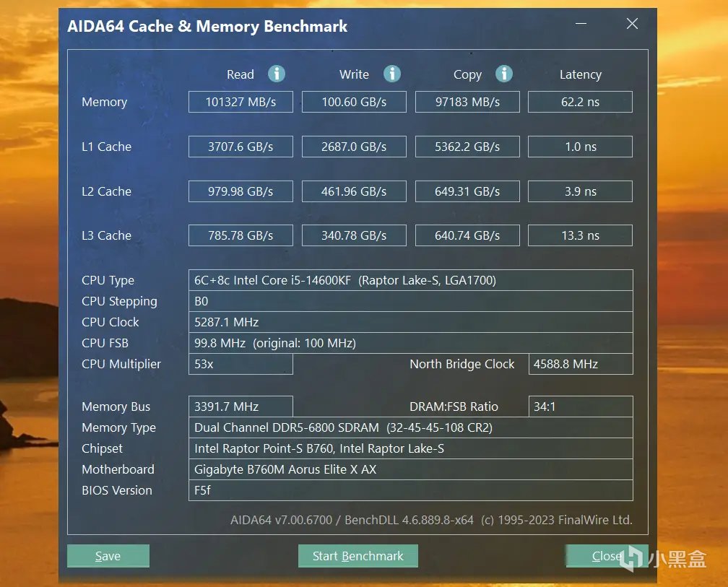Click the Save button
Image resolution: width=728 pixels, height=587 pixels.
108,556
